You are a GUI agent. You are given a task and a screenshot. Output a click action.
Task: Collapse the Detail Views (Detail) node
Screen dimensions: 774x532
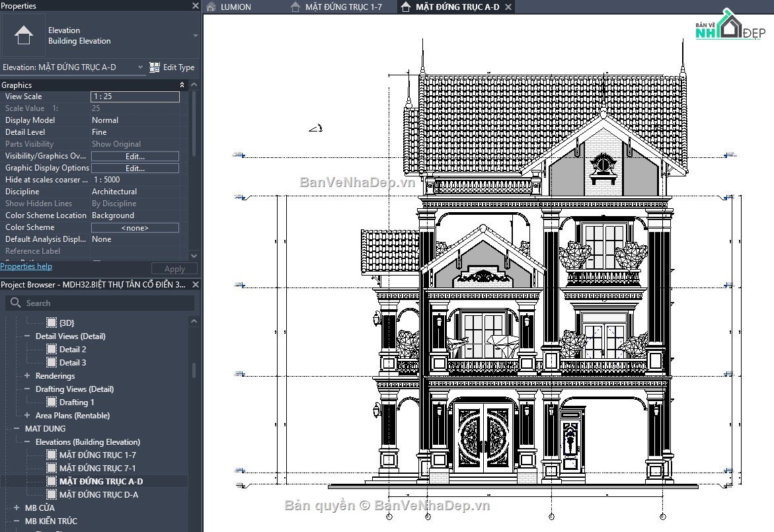(27, 336)
